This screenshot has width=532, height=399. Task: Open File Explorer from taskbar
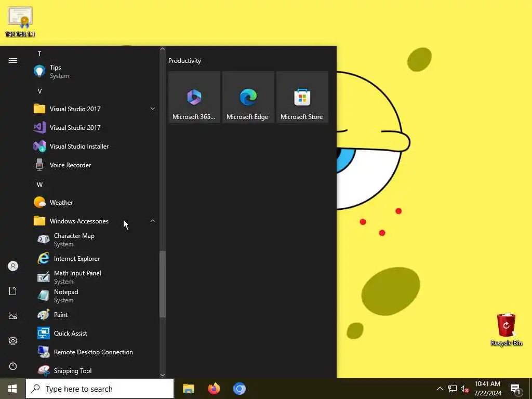click(188, 389)
